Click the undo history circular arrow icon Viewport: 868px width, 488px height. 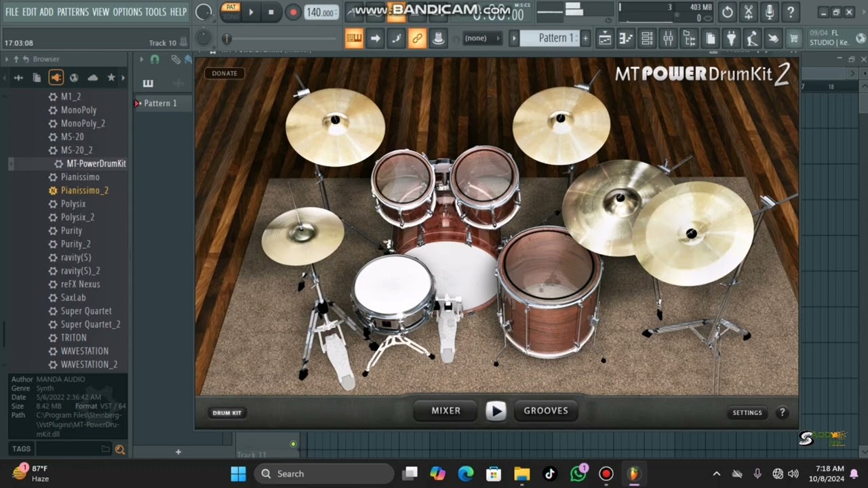click(728, 12)
